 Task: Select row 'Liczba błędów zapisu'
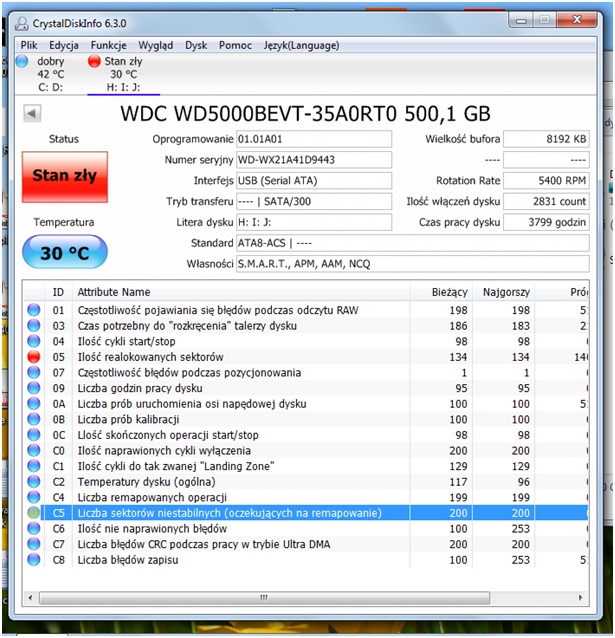point(306,559)
